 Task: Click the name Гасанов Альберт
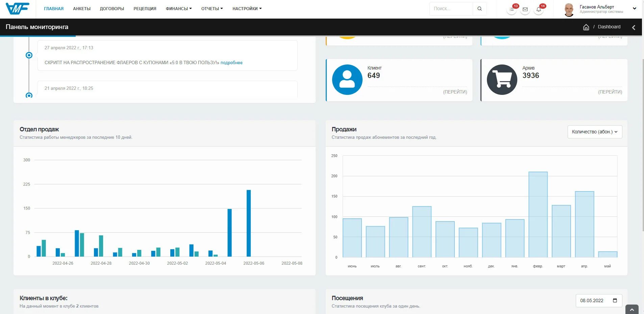597,7
